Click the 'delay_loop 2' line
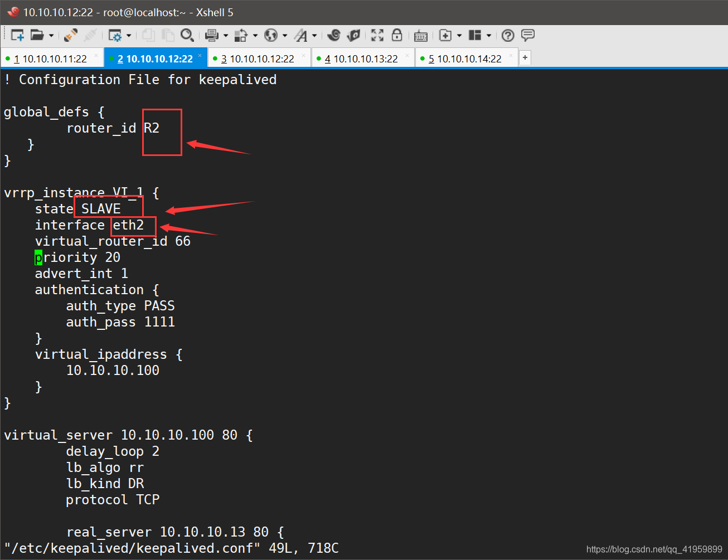Image resolution: width=728 pixels, height=560 pixels. pos(113,451)
